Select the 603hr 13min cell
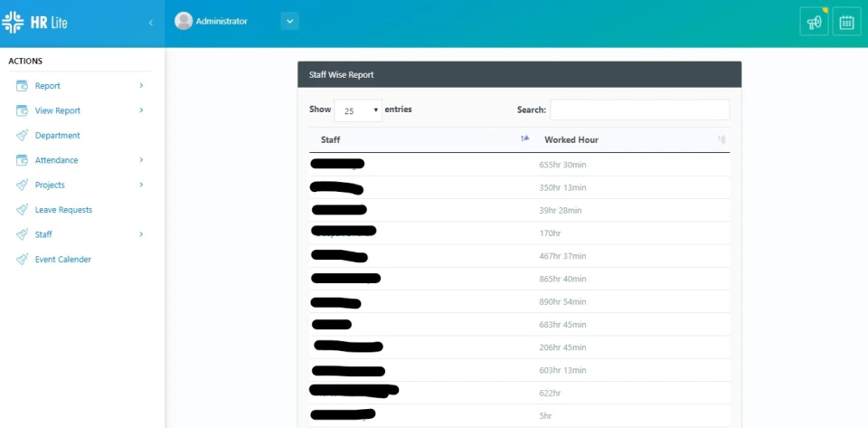Image resolution: width=868 pixels, height=428 pixels. pos(562,370)
